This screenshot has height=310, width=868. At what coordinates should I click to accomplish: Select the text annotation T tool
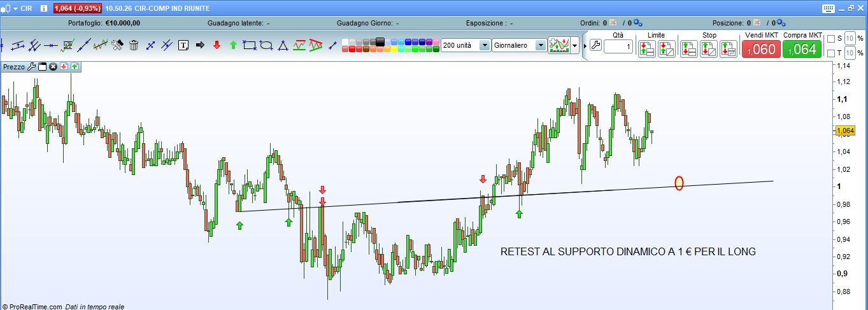[183, 45]
